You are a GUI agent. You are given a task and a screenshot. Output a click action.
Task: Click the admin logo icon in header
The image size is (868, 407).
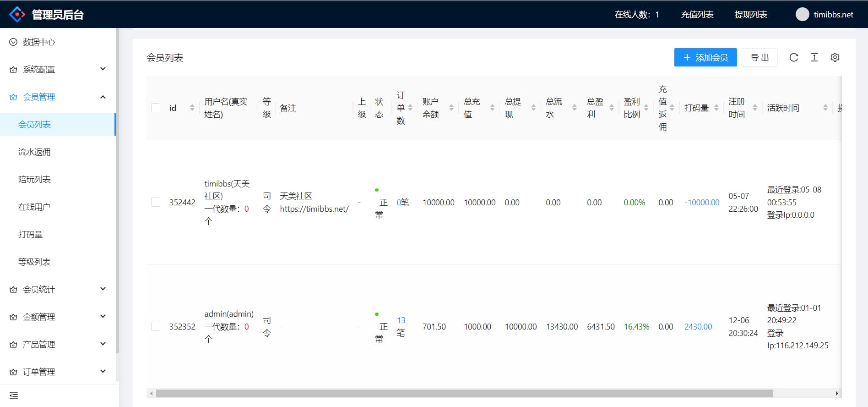pyautogui.click(x=17, y=14)
